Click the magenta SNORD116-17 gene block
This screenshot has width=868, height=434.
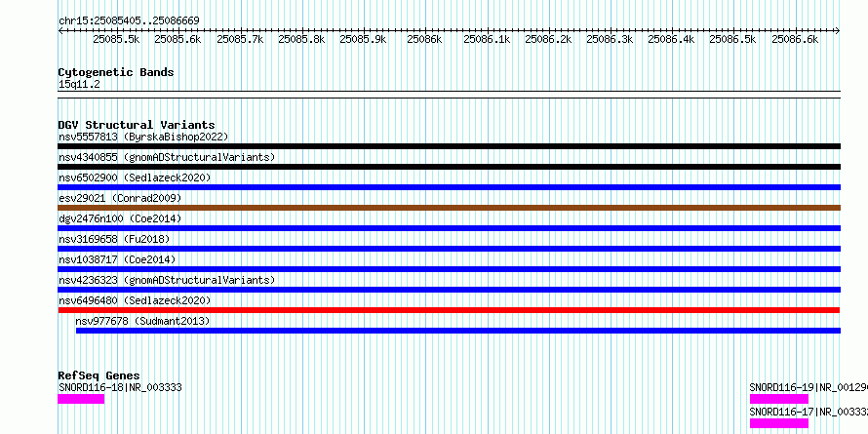(779, 423)
